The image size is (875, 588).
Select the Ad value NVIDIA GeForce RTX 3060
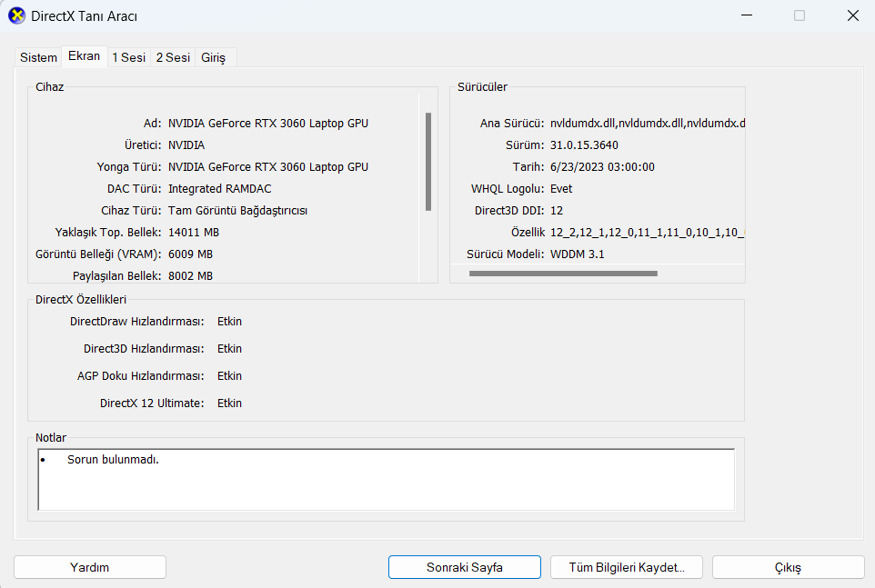[267, 124]
